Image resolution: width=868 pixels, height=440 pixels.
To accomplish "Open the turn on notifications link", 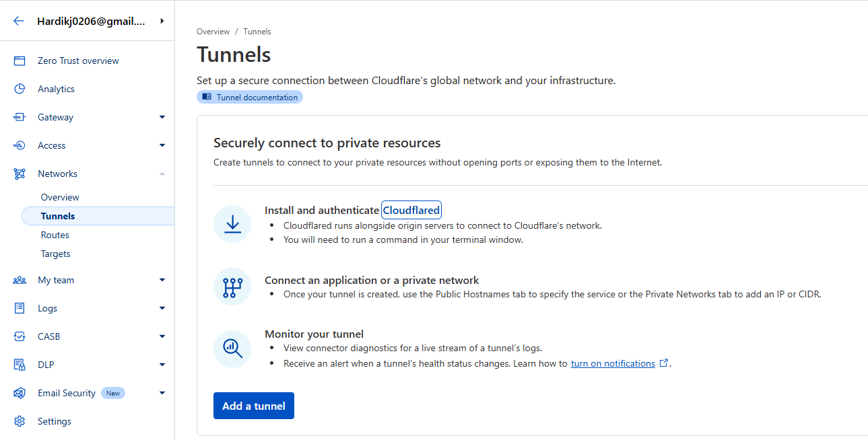I will click(x=613, y=363).
